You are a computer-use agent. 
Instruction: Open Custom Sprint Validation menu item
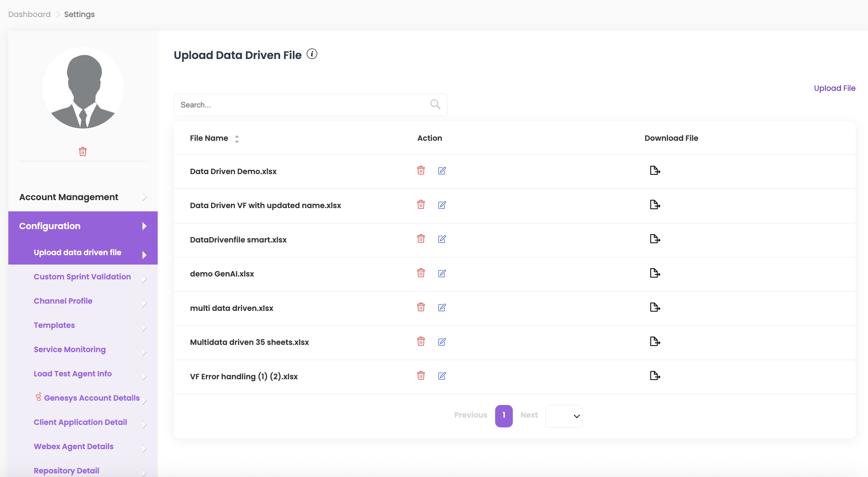pos(82,277)
